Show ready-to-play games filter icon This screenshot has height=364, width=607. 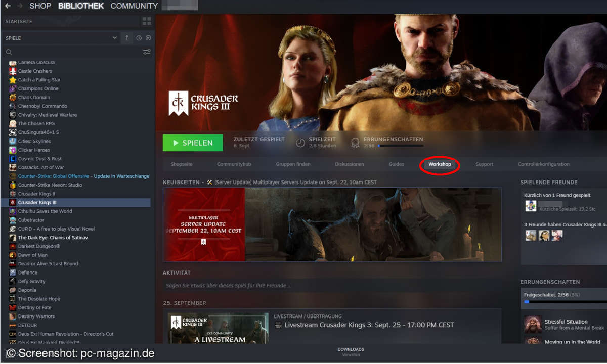(148, 38)
